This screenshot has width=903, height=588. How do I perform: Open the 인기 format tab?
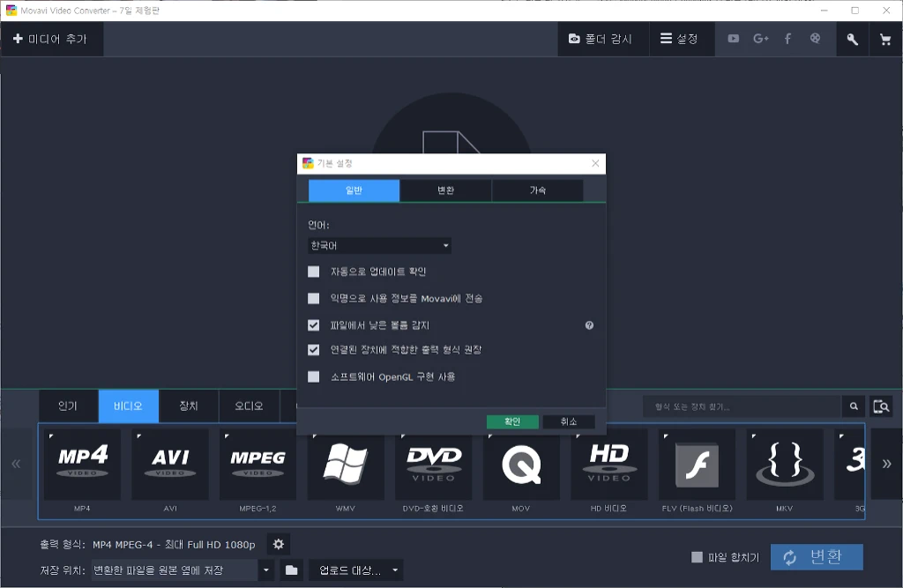click(x=68, y=406)
